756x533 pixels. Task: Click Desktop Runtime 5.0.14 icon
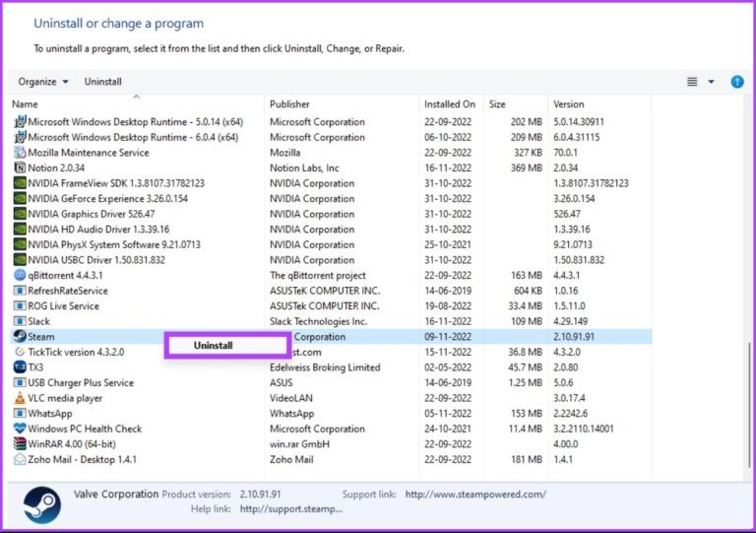coord(20,121)
